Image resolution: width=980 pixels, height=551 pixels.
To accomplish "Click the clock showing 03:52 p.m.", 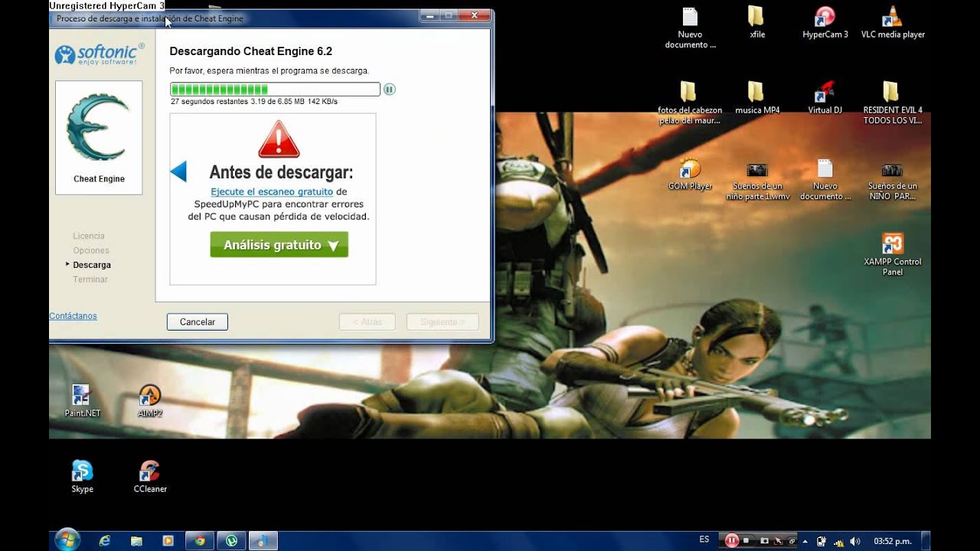I will coord(893,541).
